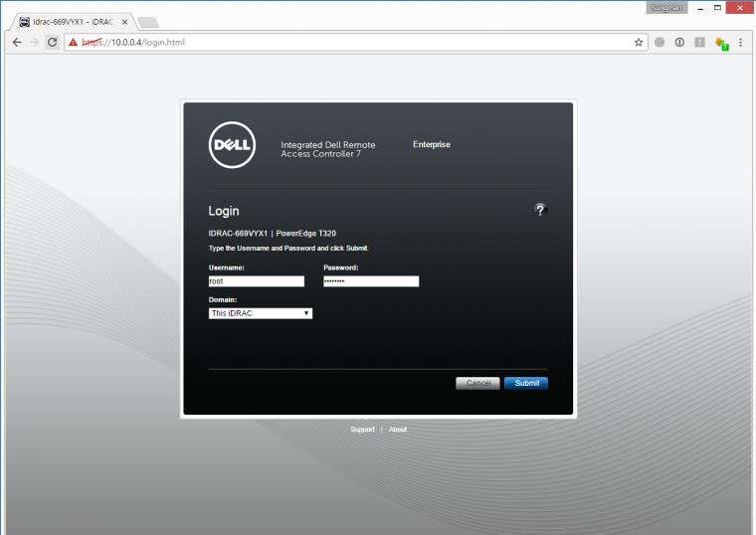Screen dimensions: 756x535
Task: Open the Support link
Action: click(x=362, y=430)
